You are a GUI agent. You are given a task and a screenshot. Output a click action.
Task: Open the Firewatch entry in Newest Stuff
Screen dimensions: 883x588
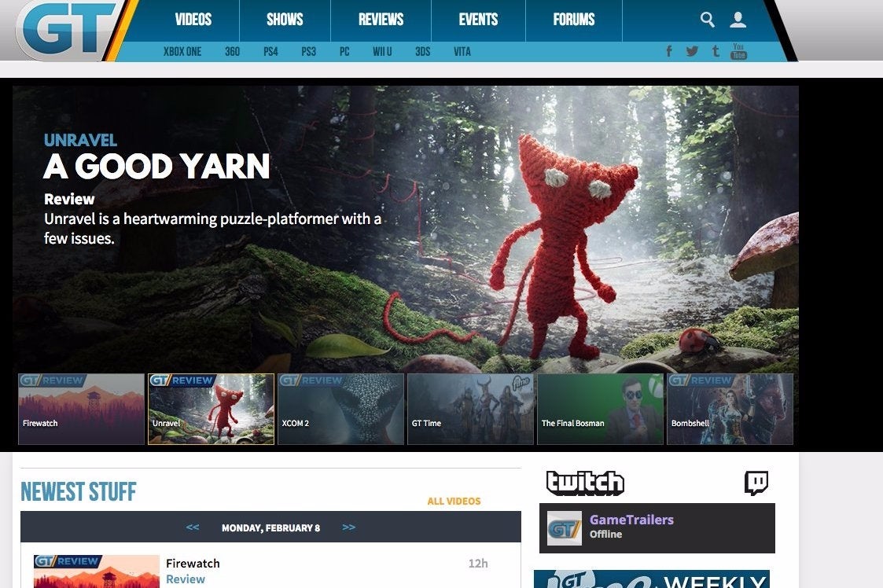[193, 563]
